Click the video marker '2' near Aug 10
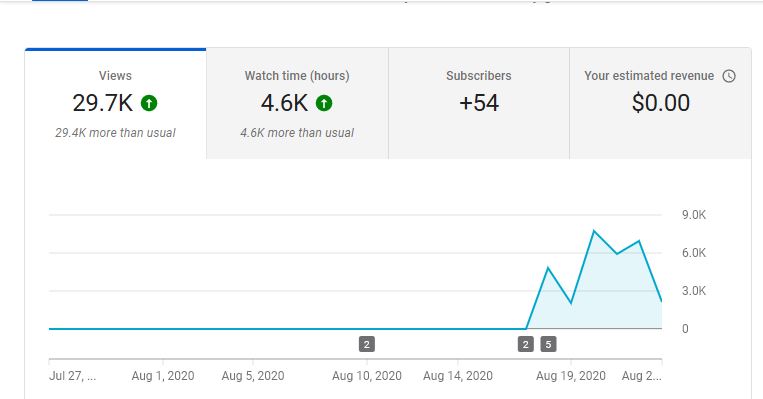763x399 pixels. tap(367, 345)
